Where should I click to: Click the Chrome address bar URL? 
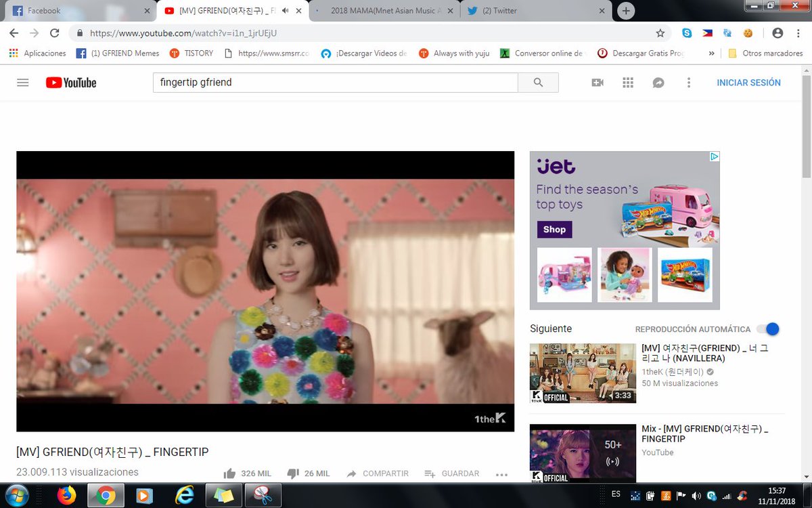click(x=183, y=33)
